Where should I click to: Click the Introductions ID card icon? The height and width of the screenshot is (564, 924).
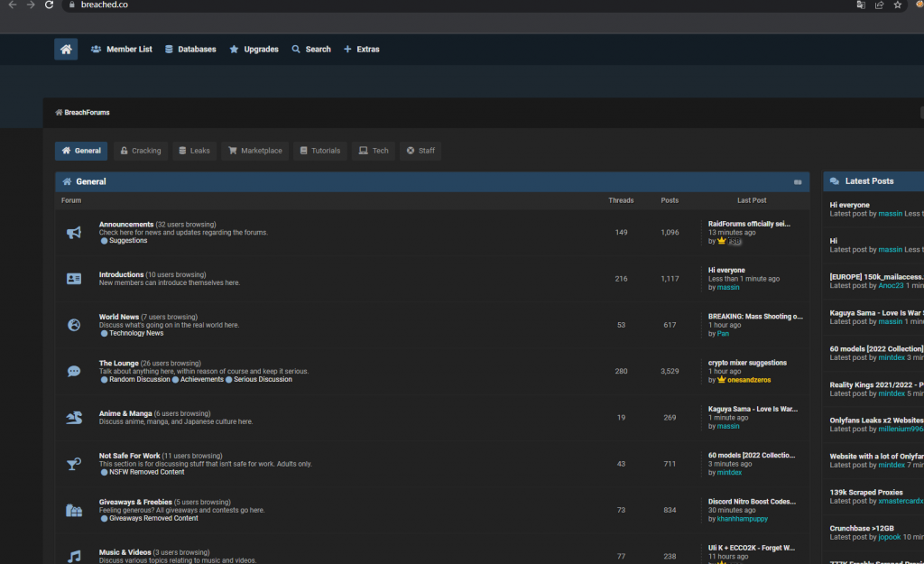74,279
